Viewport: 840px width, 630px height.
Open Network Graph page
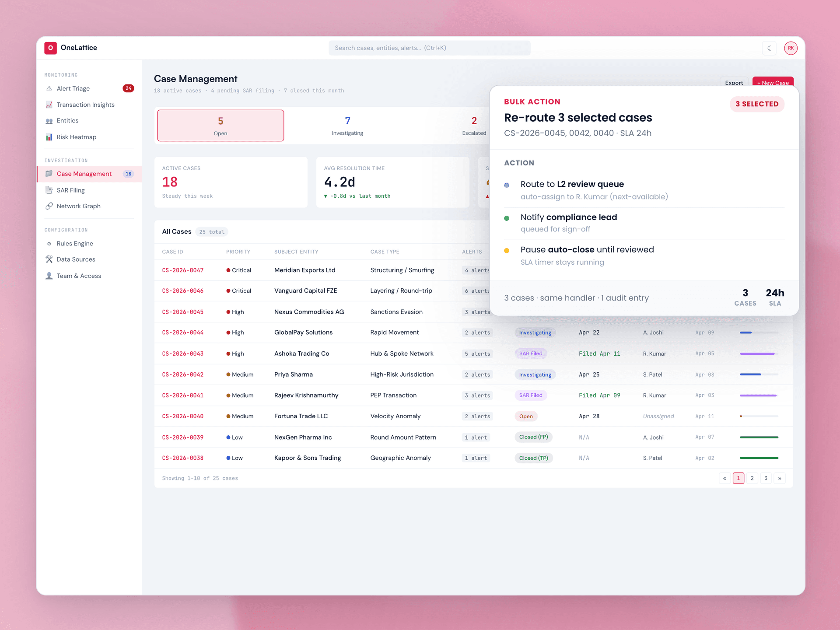89,206
